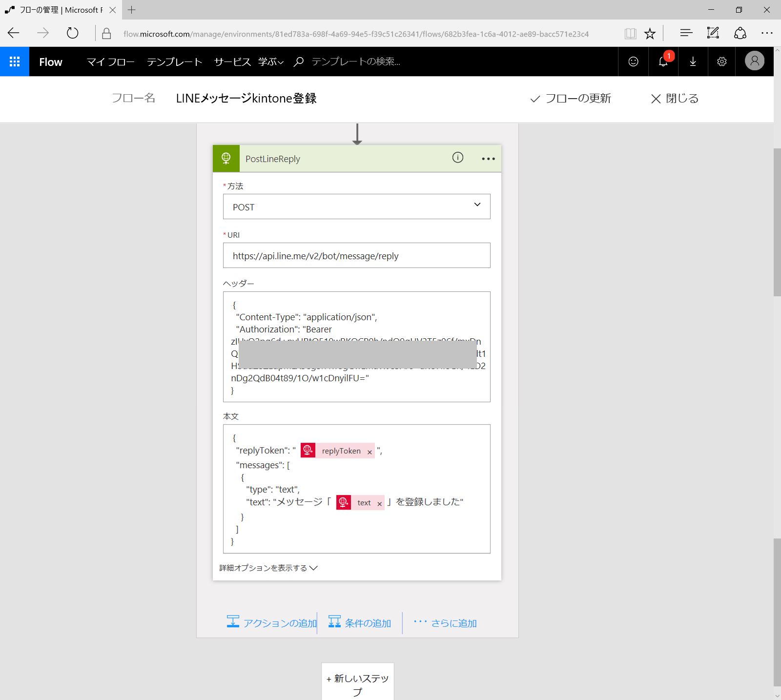Open the web note pen tool
Image resolution: width=781 pixels, height=700 pixels.
(x=713, y=33)
